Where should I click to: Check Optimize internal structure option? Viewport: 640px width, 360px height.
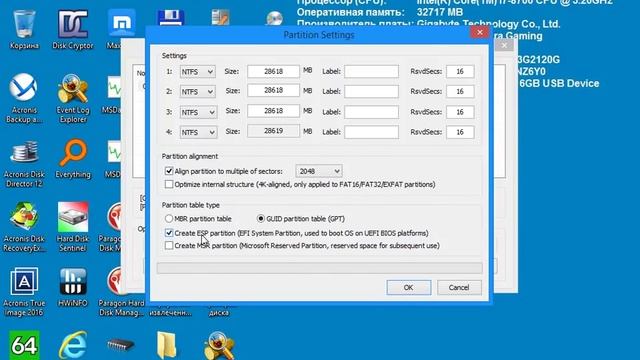pos(169,184)
